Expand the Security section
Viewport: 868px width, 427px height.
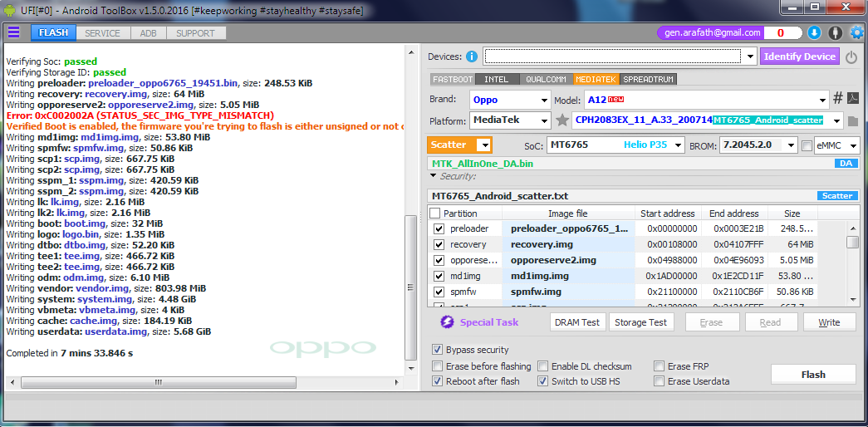[x=433, y=176]
